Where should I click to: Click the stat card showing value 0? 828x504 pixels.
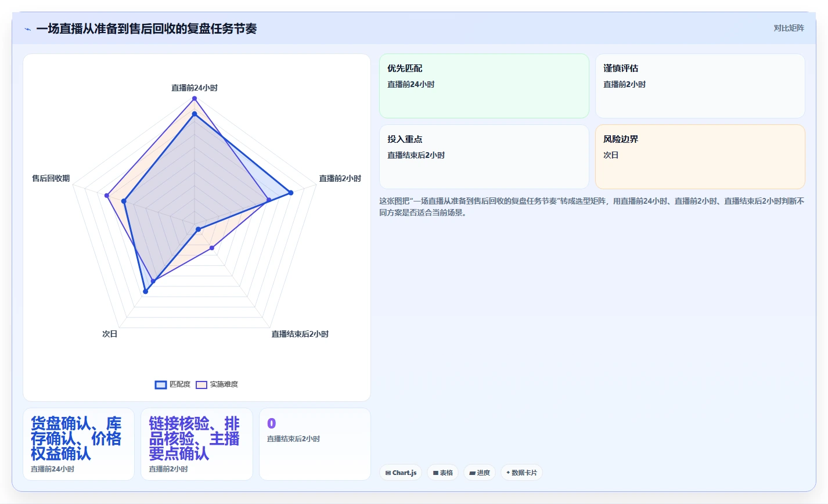315,444
